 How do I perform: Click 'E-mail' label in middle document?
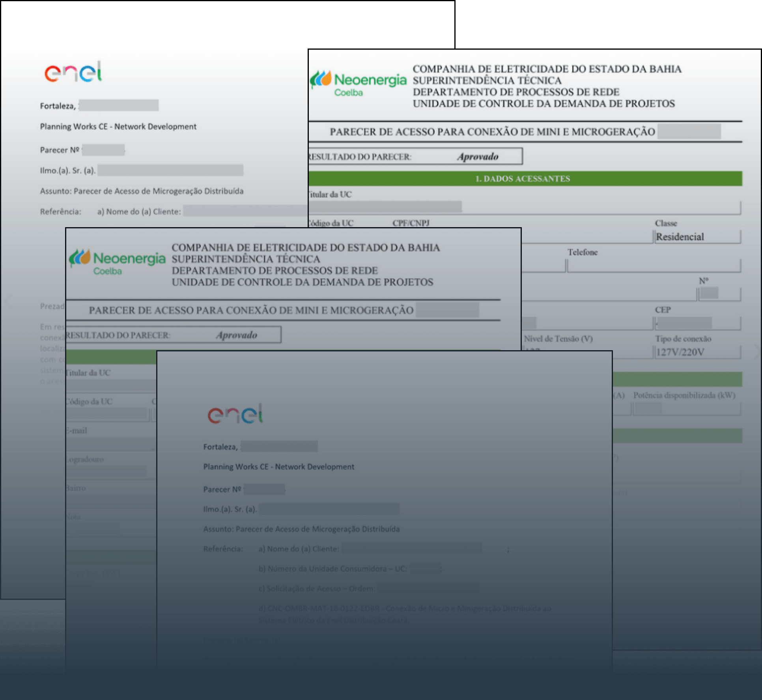click(x=77, y=430)
